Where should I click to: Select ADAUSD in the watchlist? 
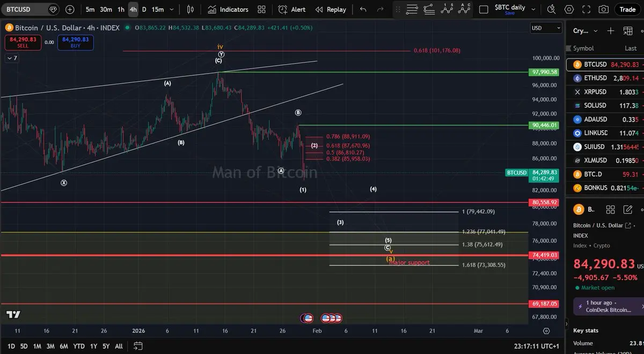(x=605, y=119)
